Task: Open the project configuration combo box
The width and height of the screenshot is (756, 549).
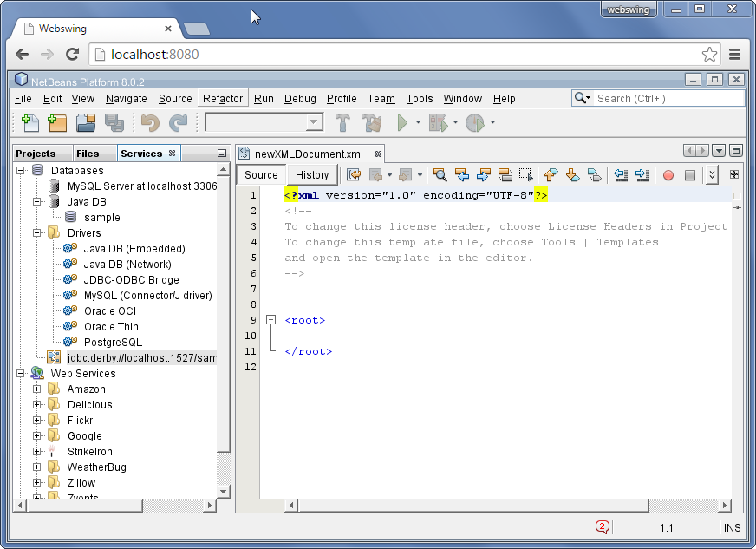Action: click(264, 123)
